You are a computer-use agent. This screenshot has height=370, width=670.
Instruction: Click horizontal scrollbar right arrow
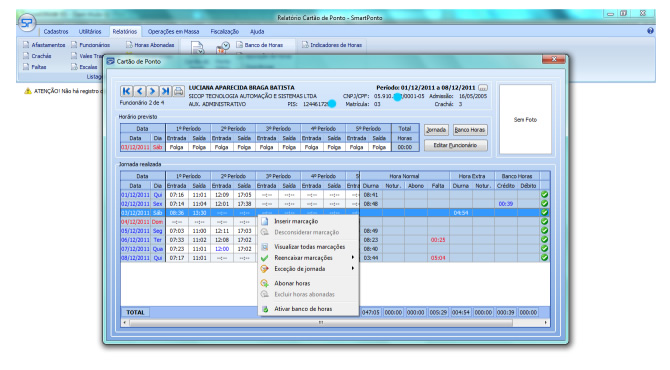tap(546, 323)
